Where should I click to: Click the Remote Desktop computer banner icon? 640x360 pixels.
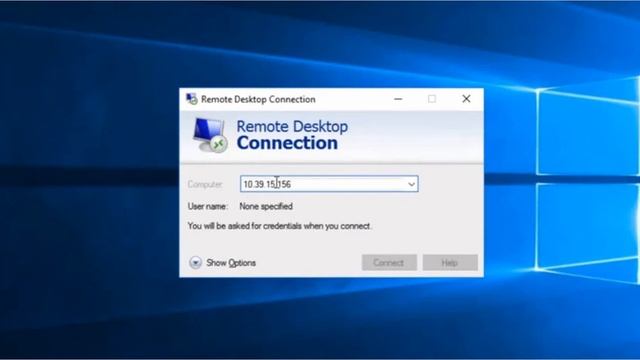[210, 135]
